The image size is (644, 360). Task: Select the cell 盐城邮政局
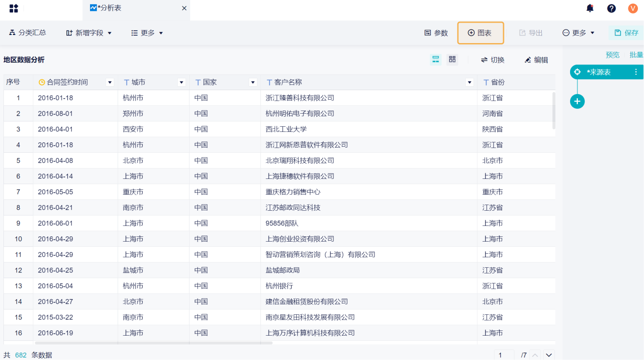369,270
